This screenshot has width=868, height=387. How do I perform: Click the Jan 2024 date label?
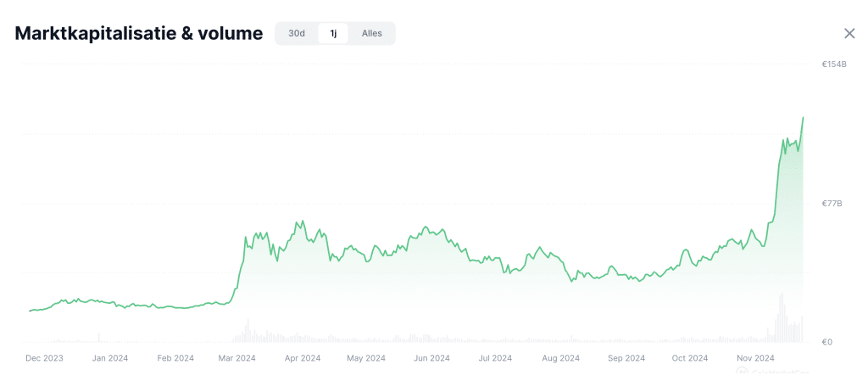[109, 358]
